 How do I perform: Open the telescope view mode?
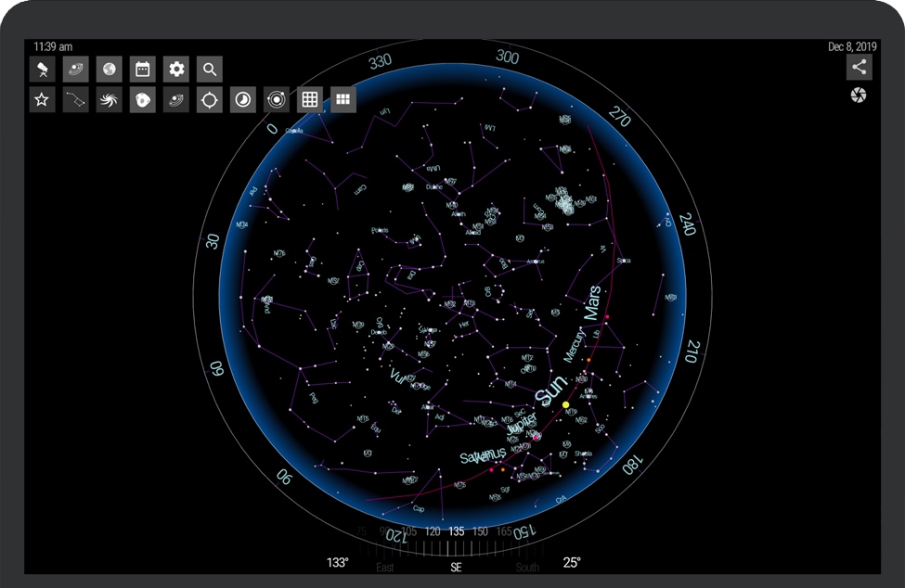[42, 69]
